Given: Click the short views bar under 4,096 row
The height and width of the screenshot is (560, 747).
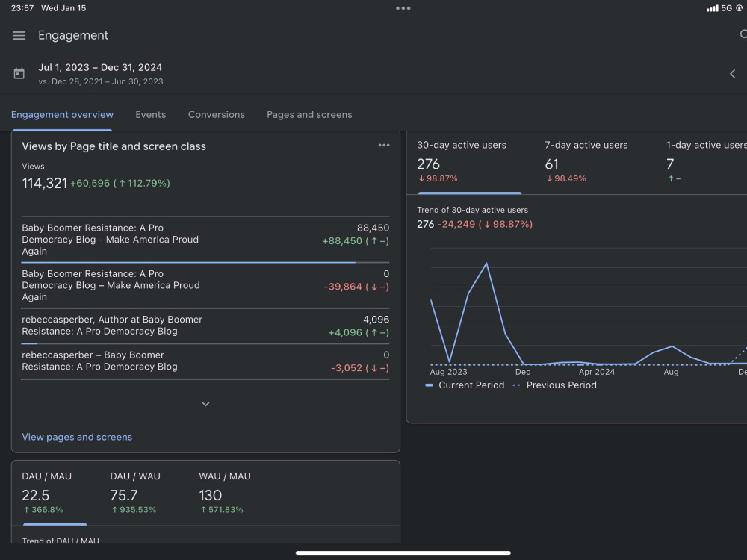Looking at the screenshot, I should coord(29,343).
